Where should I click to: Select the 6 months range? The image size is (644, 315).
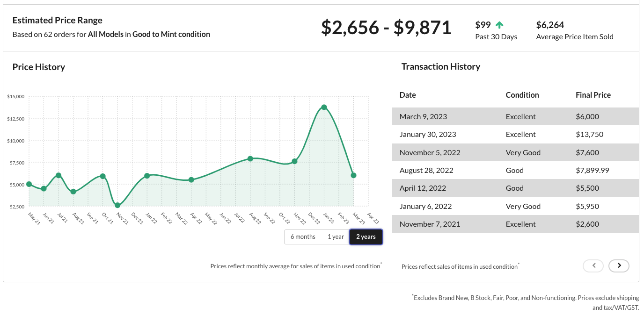point(303,237)
